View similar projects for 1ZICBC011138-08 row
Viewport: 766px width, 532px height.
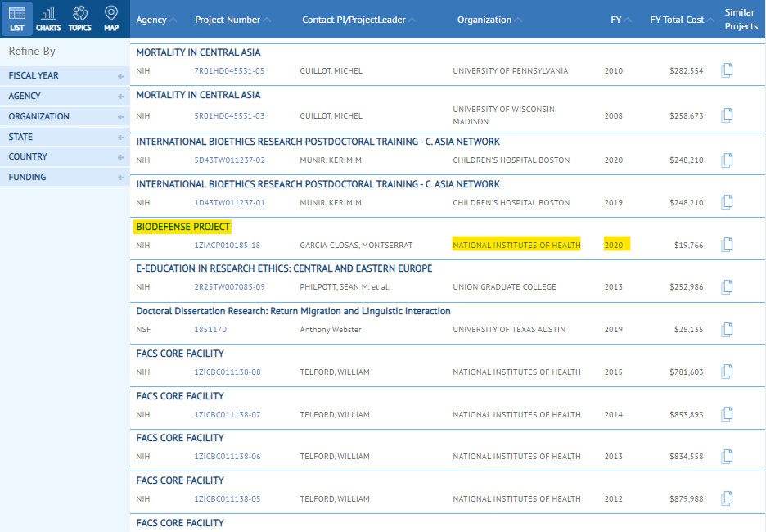(727, 372)
